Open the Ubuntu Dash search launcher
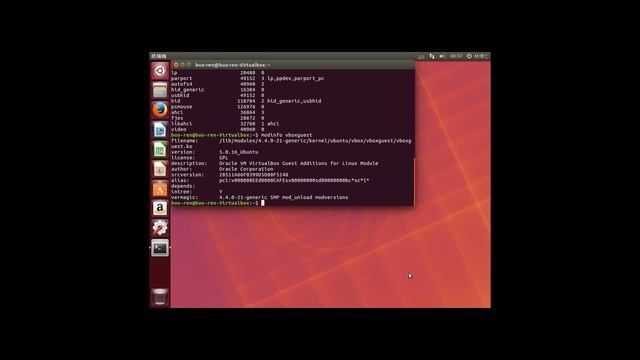640x360 pixels. tap(160, 71)
